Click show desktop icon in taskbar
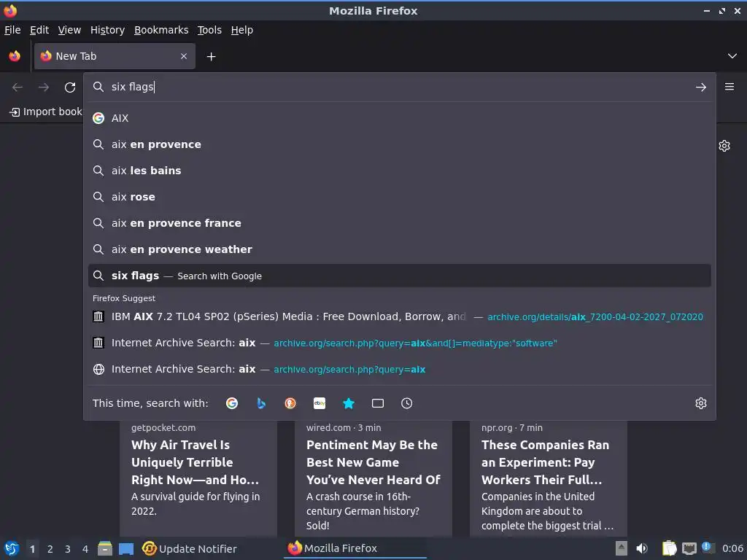Viewport: 747px width, 560px height. 126,549
